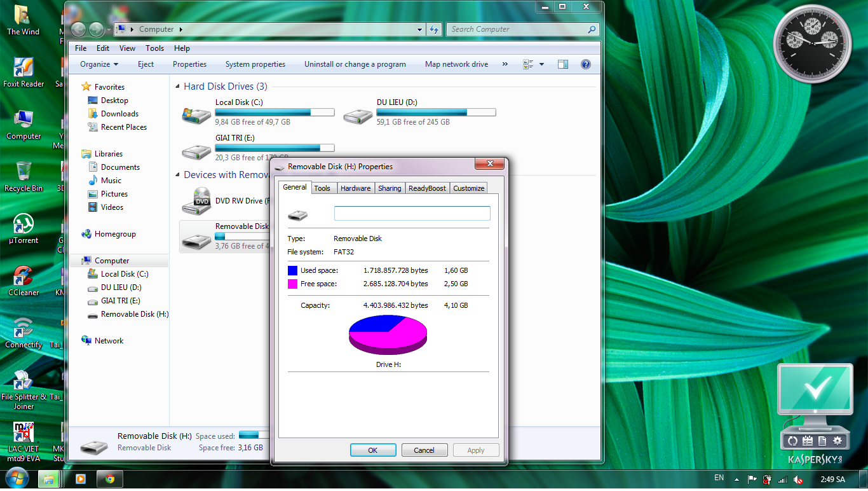Click the volume label input field

pos(412,214)
